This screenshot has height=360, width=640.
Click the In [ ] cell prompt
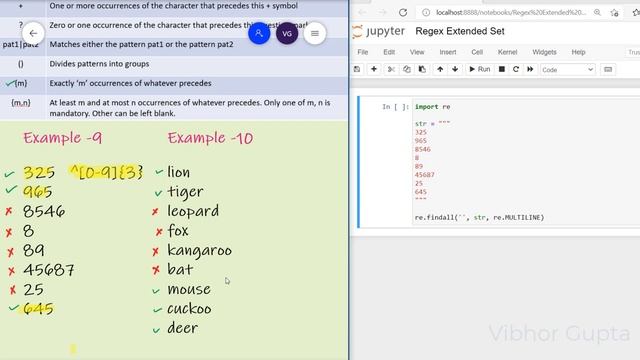[x=395, y=107]
